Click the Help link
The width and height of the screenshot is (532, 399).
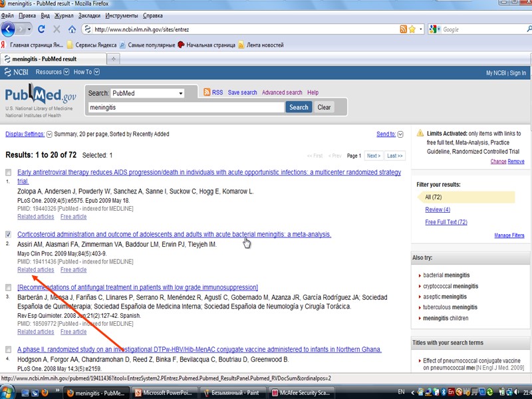(313, 92)
